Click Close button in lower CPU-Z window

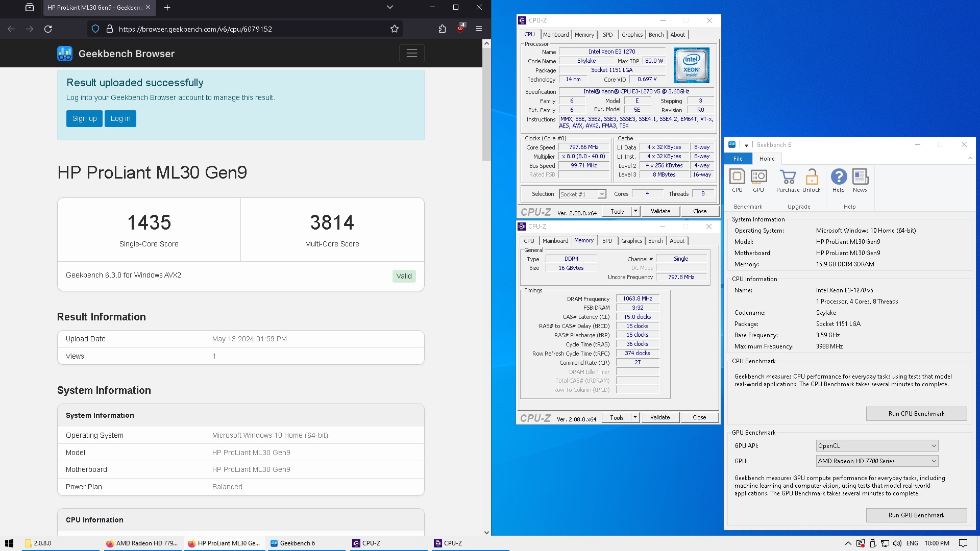699,417
